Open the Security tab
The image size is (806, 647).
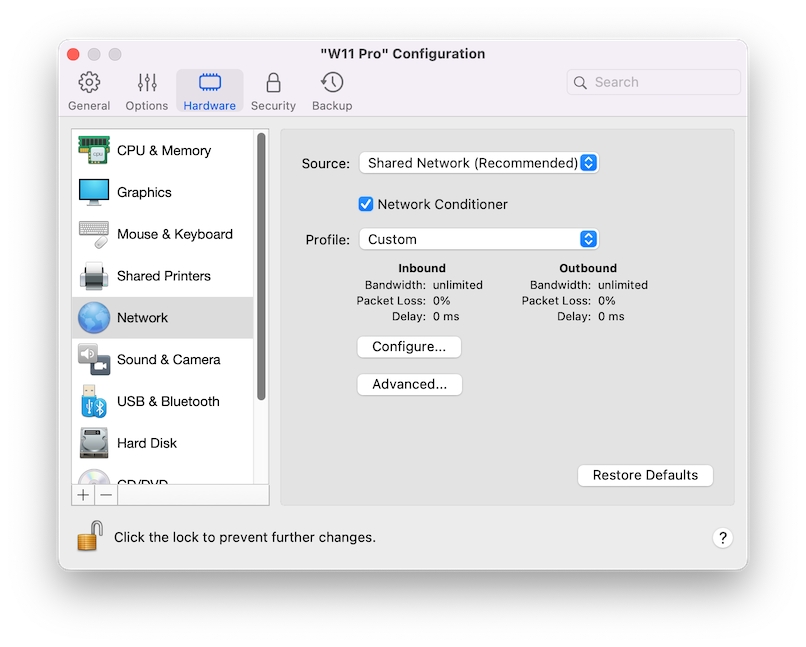pyautogui.click(x=273, y=91)
